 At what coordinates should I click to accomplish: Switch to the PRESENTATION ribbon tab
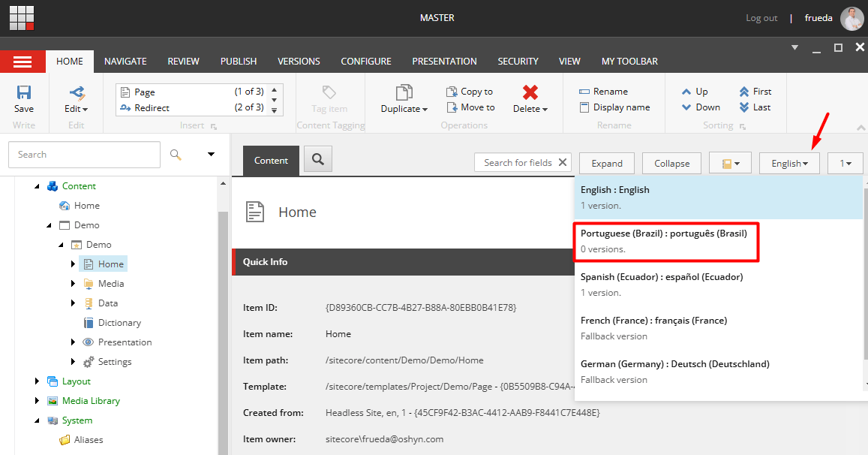445,62
